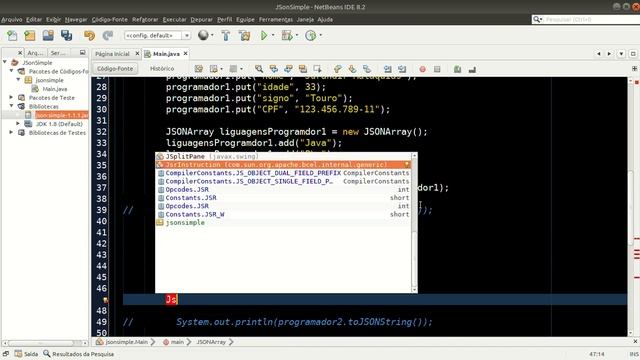
Task: Click the Comment code icon
Action: click(x=458, y=69)
